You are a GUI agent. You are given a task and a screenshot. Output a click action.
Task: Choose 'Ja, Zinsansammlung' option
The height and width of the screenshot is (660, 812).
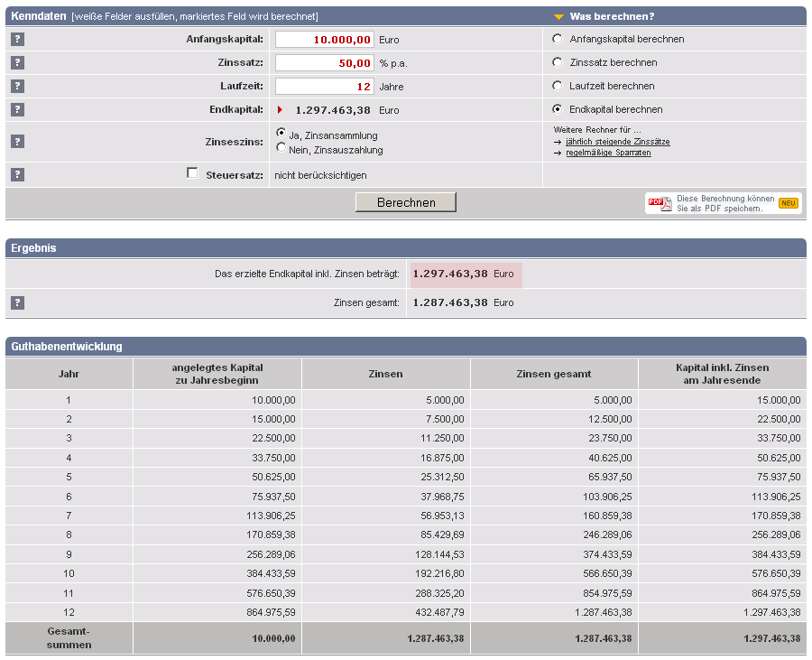pos(281,133)
